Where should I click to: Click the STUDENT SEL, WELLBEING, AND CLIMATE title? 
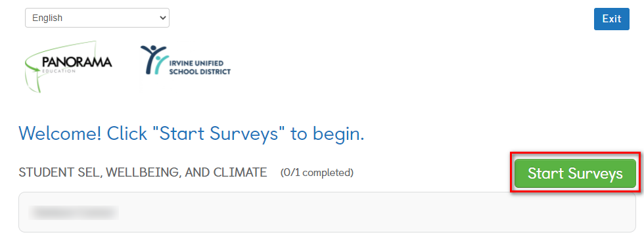pos(143,173)
